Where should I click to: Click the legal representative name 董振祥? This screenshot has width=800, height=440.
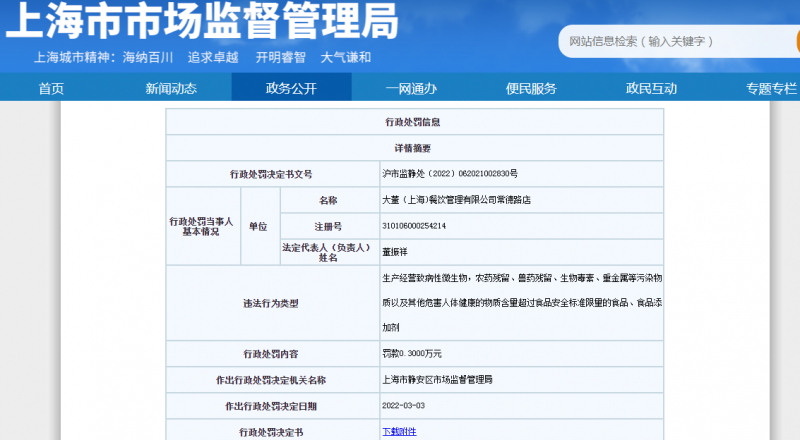click(x=395, y=252)
